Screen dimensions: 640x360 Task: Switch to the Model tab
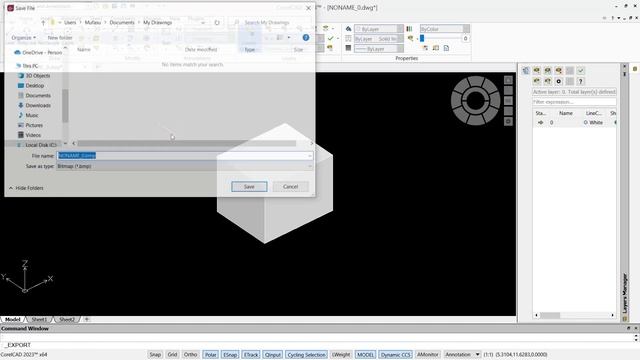(12, 319)
